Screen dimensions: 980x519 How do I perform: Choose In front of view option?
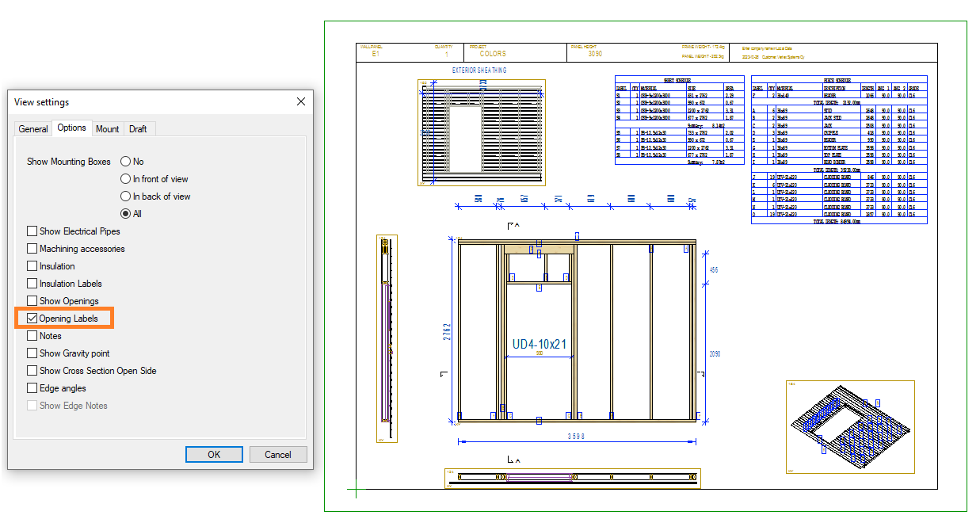[x=125, y=179]
